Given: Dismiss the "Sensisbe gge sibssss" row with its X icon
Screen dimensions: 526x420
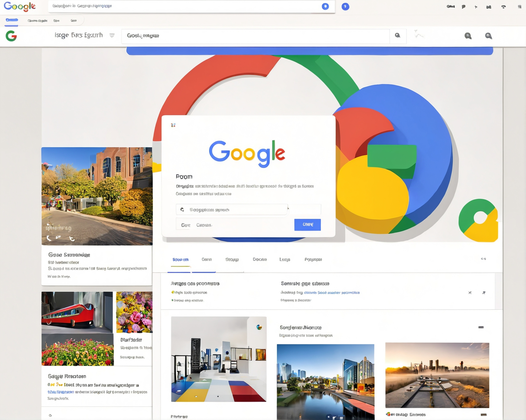Looking at the screenshot, I should pyautogui.click(x=470, y=293).
